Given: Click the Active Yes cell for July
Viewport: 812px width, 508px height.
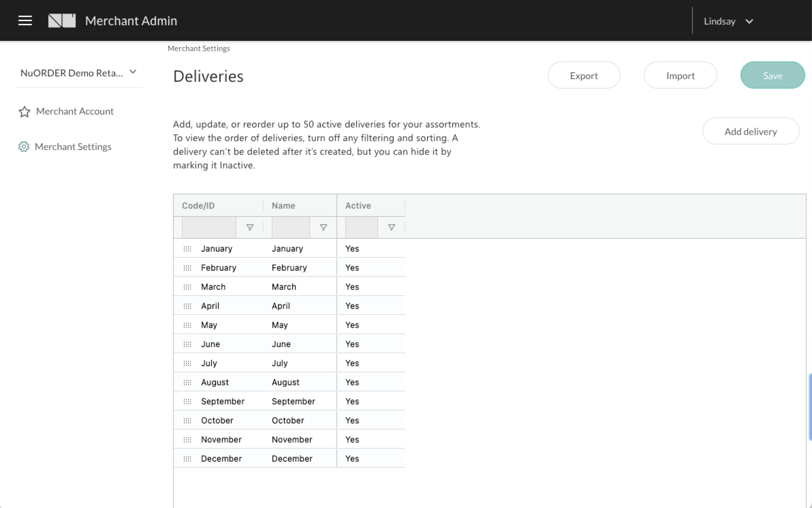Looking at the screenshot, I should click(x=371, y=363).
